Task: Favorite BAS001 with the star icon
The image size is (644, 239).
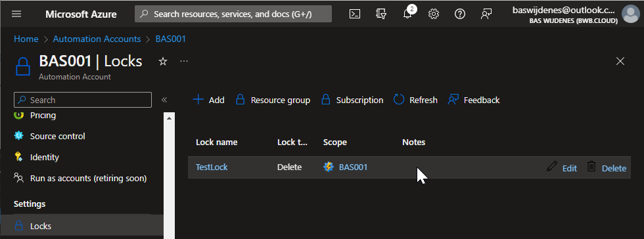Action: (x=163, y=62)
